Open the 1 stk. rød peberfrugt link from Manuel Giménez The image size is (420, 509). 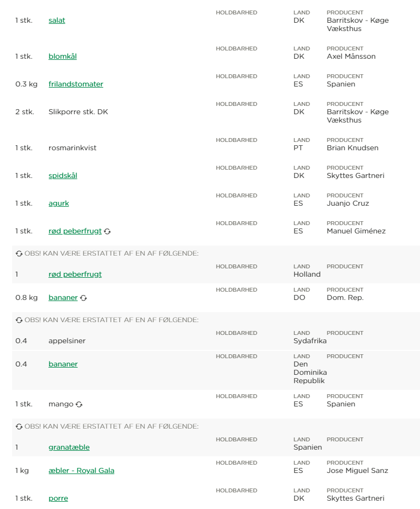(x=75, y=231)
